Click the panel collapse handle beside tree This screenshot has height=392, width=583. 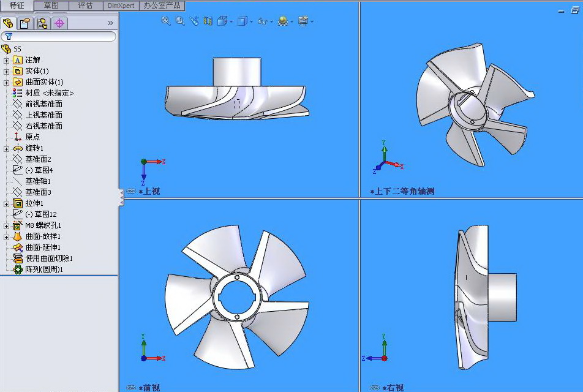(121, 197)
